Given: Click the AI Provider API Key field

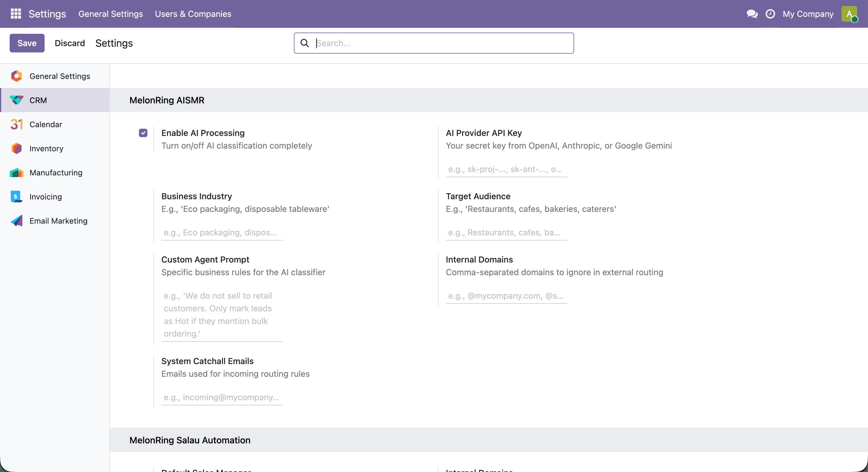Looking at the screenshot, I should (x=506, y=169).
